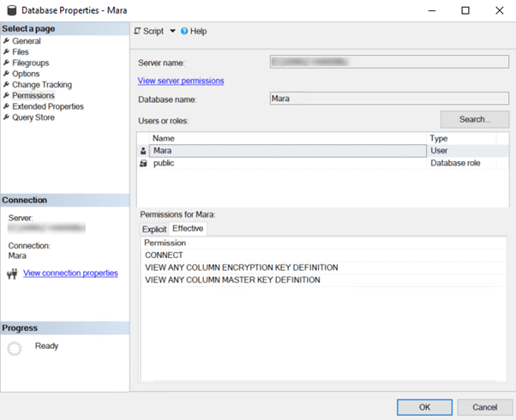Maximize the Database Properties window
This screenshot has height=420, width=516.
pos(465,10)
